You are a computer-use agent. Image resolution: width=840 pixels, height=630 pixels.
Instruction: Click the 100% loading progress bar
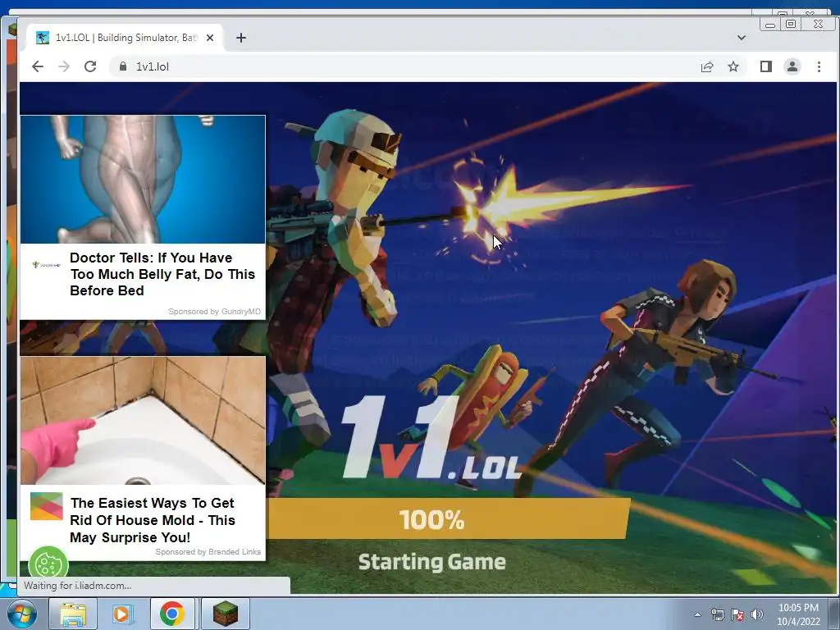click(449, 518)
